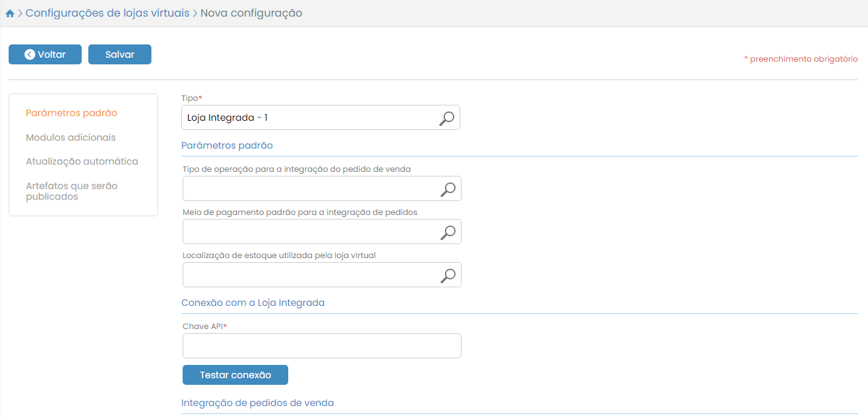Open search for meio de pagamento padrão
Image resolution: width=868 pixels, height=418 pixels.
448,232
